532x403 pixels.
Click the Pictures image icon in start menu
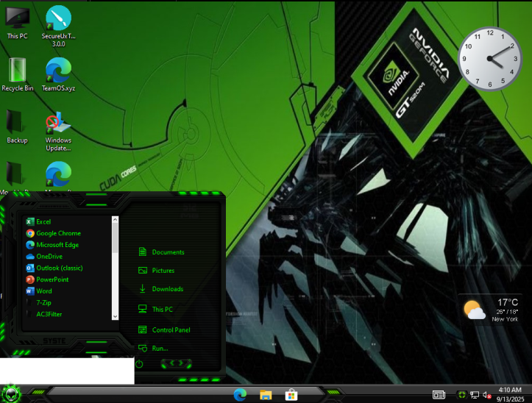143,271
